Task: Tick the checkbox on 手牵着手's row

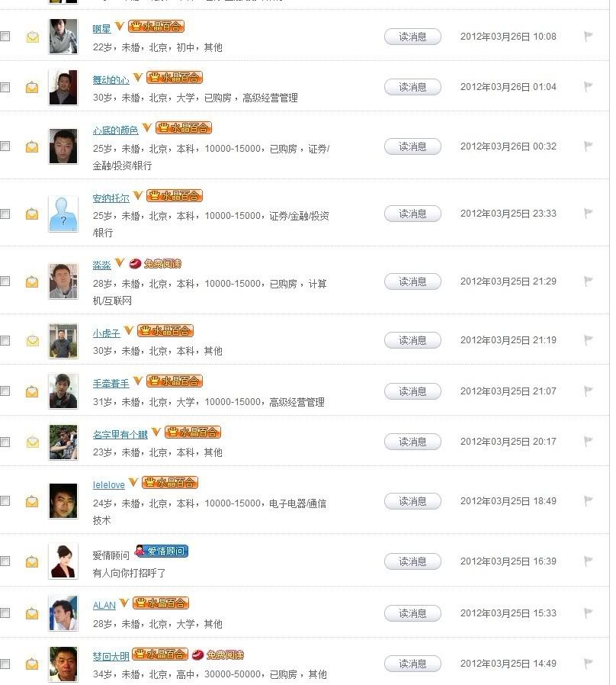Action: coord(5,391)
